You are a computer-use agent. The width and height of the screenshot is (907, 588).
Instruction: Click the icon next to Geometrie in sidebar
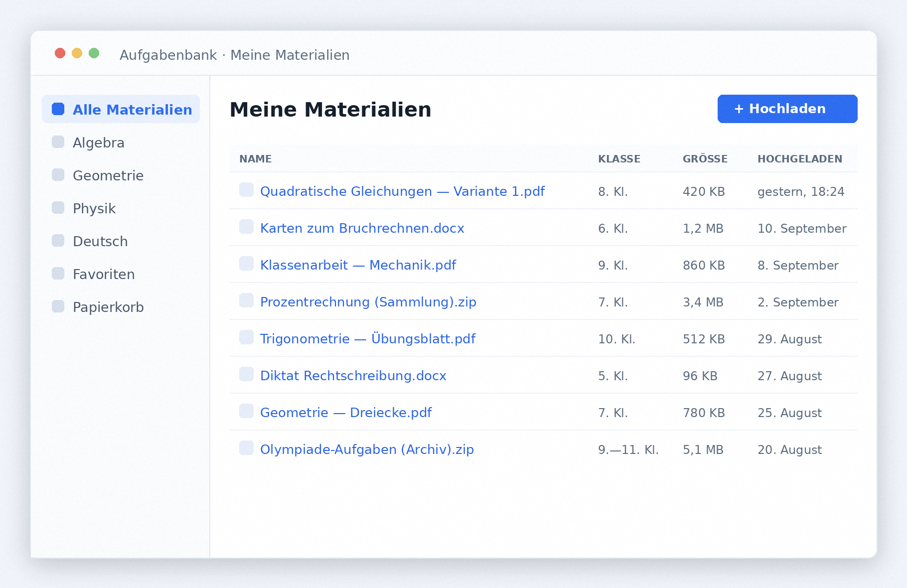(x=58, y=175)
